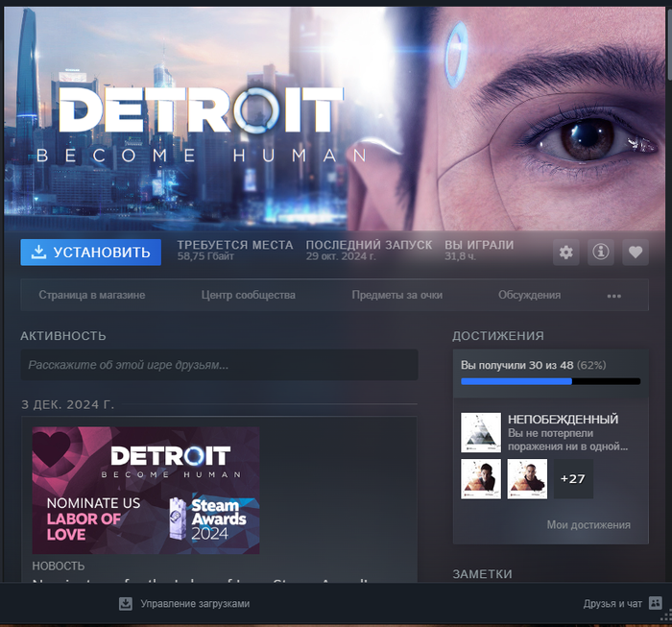Open Управление загрузками downloads manager
Image resolution: width=672 pixels, height=627 pixels.
[x=195, y=603]
